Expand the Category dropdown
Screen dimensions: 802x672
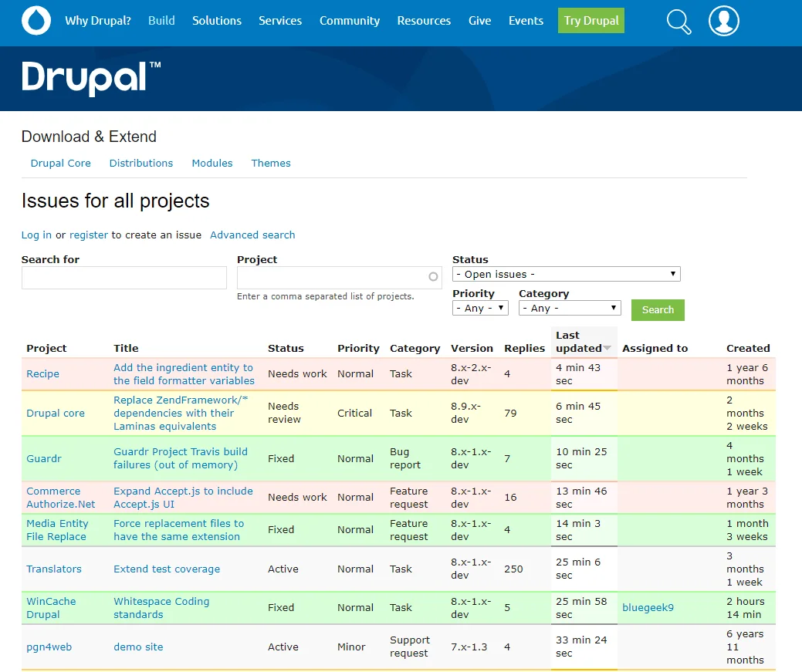[570, 308]
